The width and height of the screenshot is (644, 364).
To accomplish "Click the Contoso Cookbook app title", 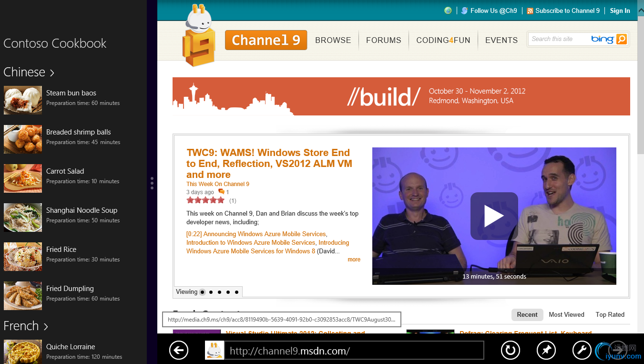I will tap(55, 43).
